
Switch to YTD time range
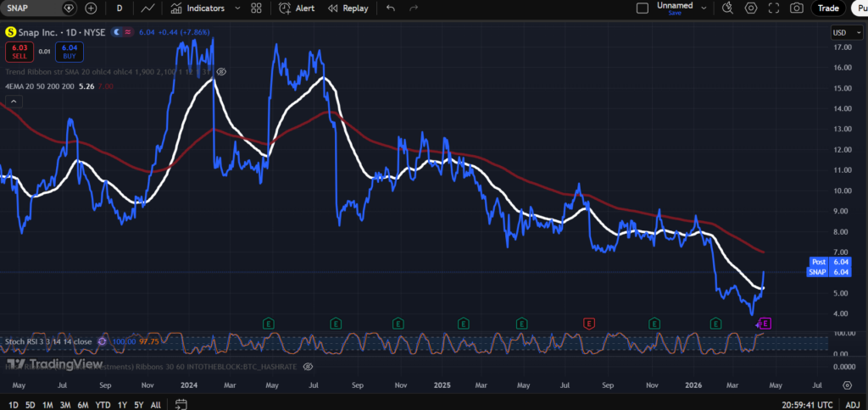103,404
